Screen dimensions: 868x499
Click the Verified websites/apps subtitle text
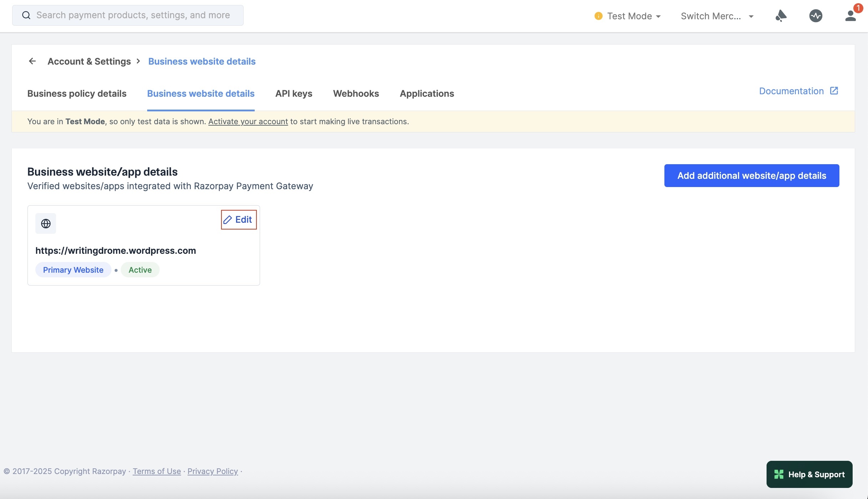coord(170,186)
